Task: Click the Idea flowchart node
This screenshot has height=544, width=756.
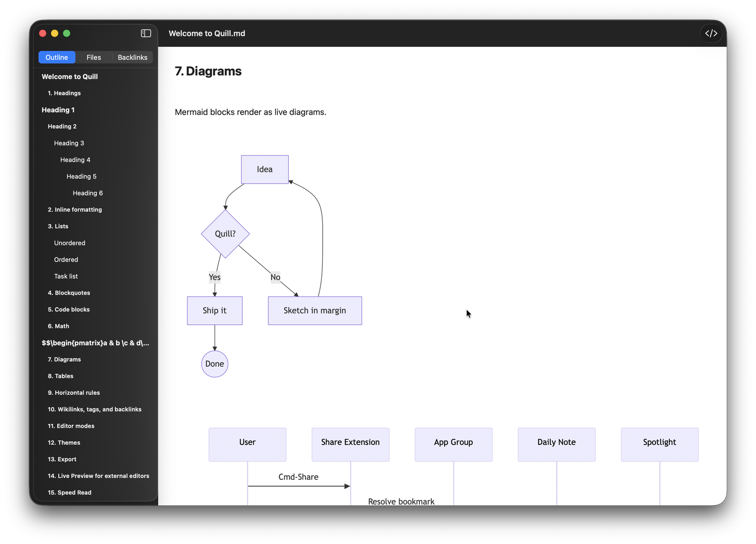Action: click(x=265, y=170)
